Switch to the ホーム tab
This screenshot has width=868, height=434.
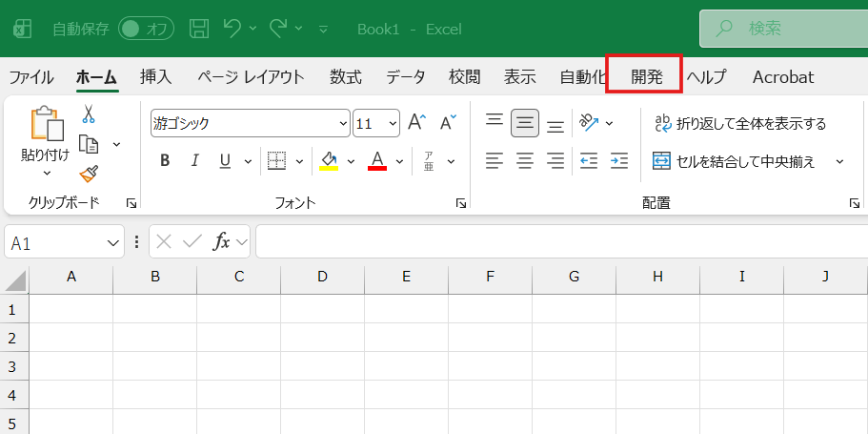pos(97,77)
